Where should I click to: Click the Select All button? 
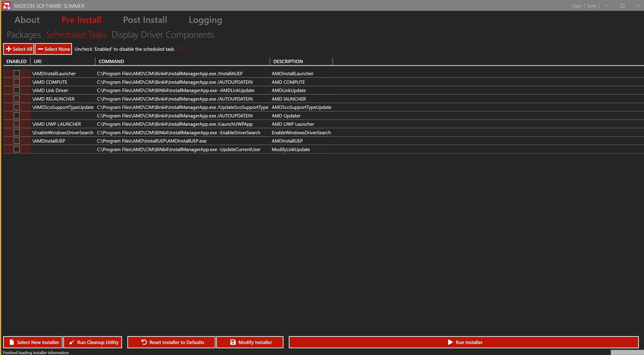click(19, 49)
